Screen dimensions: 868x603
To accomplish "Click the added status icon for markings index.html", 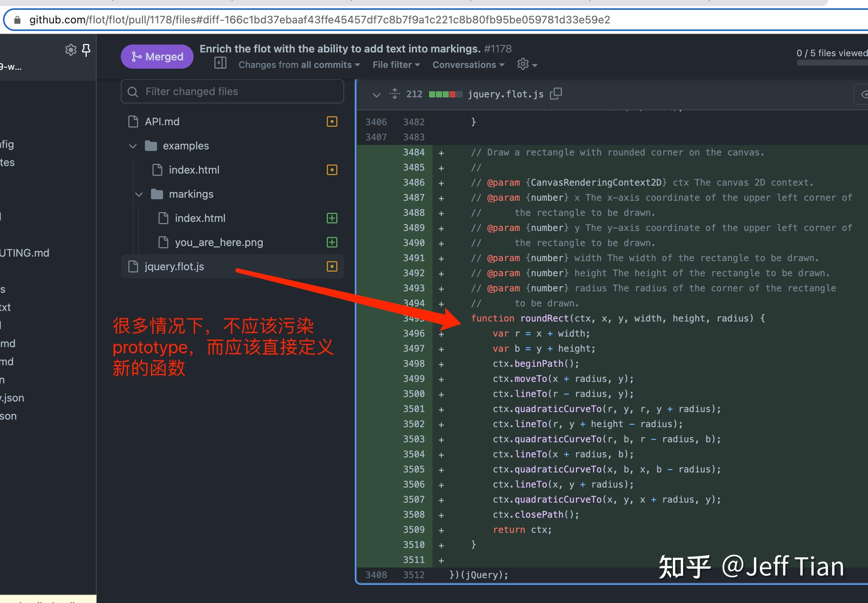I will [x=332, y=218].
